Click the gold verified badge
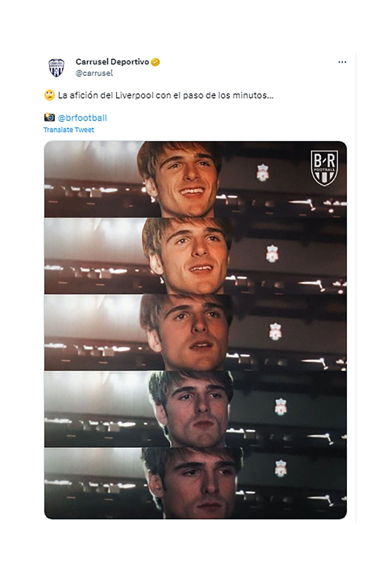The width and height of the screenshot is (392, 575). (155, 62)
